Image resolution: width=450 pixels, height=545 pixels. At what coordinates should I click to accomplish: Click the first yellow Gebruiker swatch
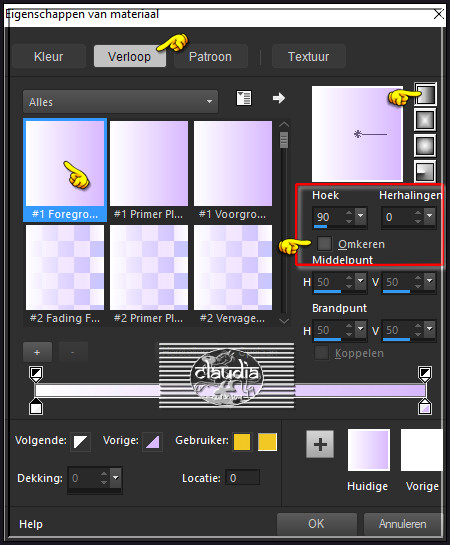(242, 442)
